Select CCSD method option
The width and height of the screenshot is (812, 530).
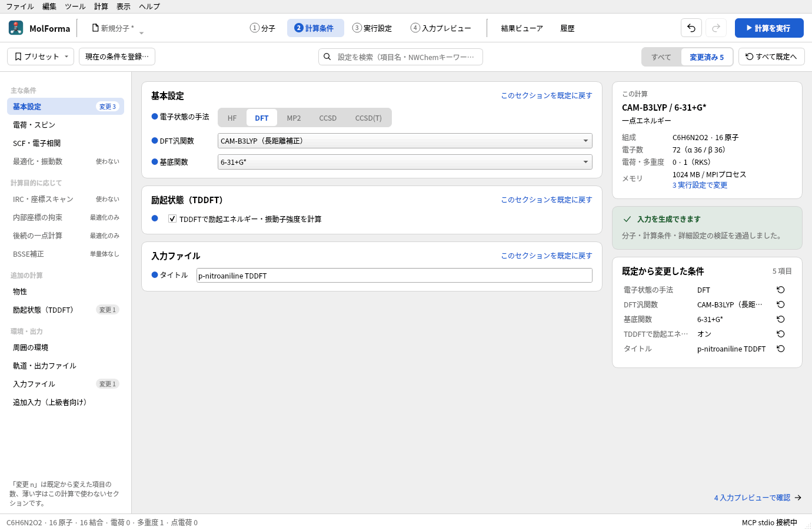(328, 118)
